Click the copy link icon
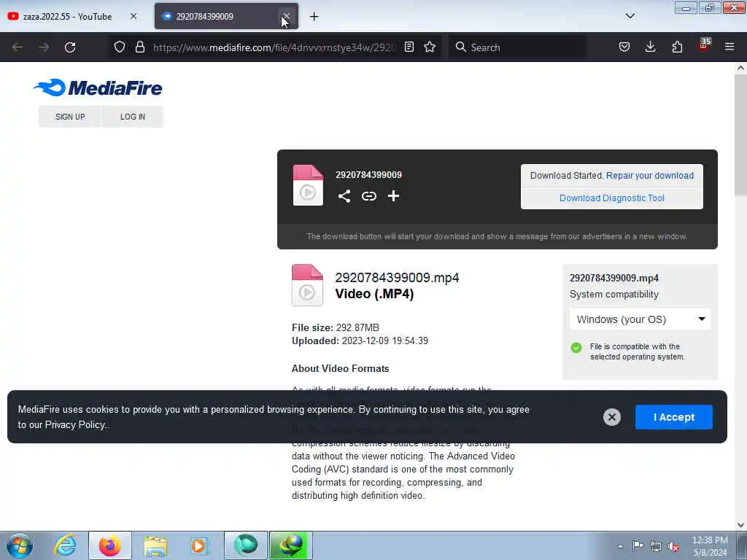 click(x=368, y=196)
